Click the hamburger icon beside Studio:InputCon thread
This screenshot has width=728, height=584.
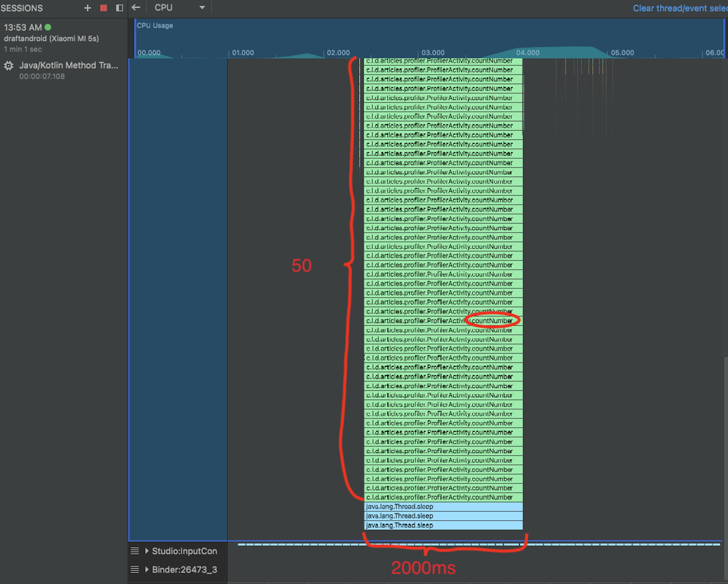pyautogui.click(x=134, y=551)
